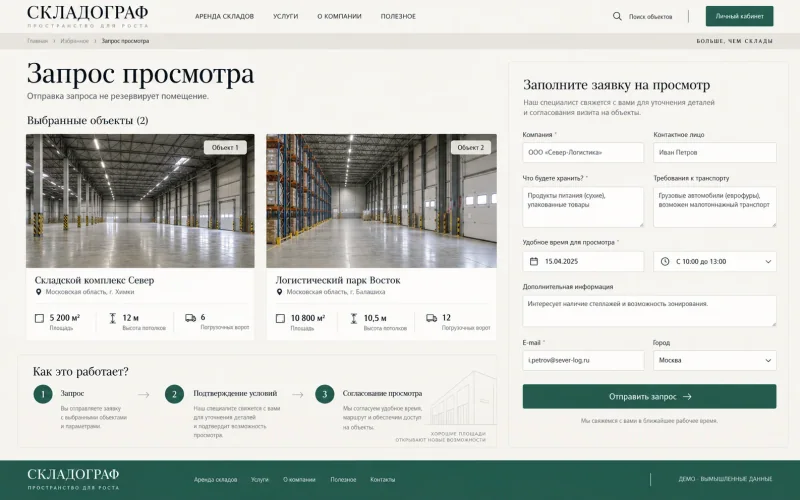This screenshot has width=800, height=500.
Task: Click the arrow icon on Отправить запрос button
Action: 687,396
